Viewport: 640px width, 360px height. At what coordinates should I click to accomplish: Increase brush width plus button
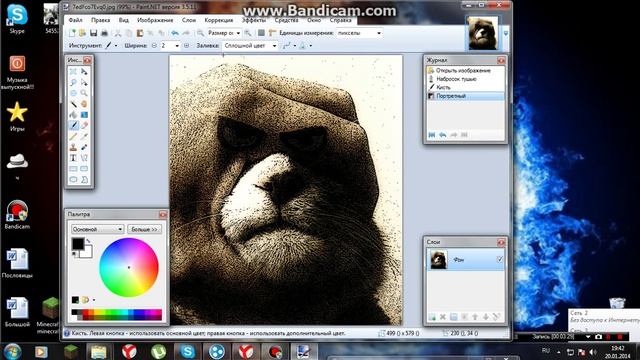(186, 46)
